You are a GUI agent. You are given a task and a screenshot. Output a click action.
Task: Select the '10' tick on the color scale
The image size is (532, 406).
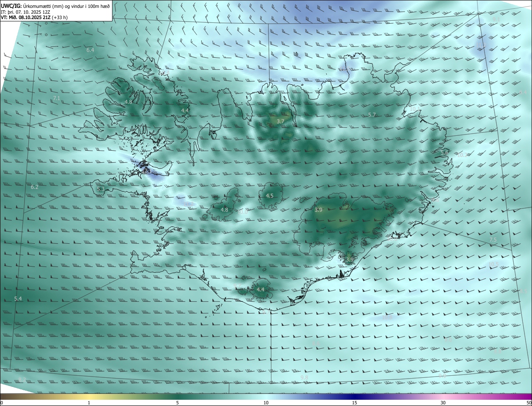coord(266,403)
